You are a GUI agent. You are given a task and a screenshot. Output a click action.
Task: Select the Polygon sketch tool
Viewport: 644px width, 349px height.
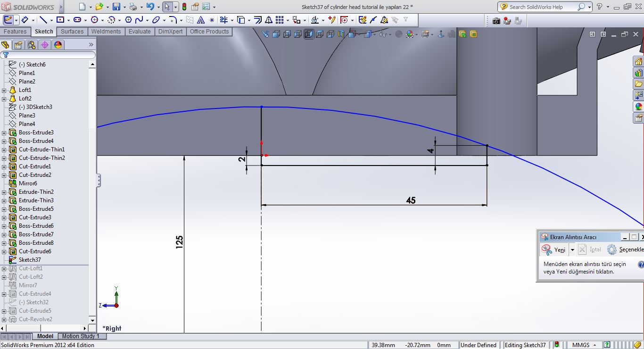pyautogui.click(x=128, y=20)
